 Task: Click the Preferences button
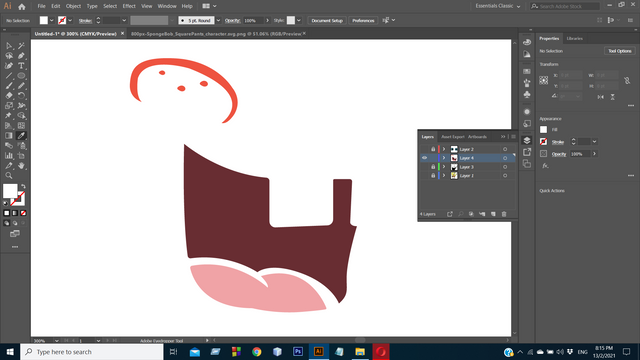(x=363, y=20)
